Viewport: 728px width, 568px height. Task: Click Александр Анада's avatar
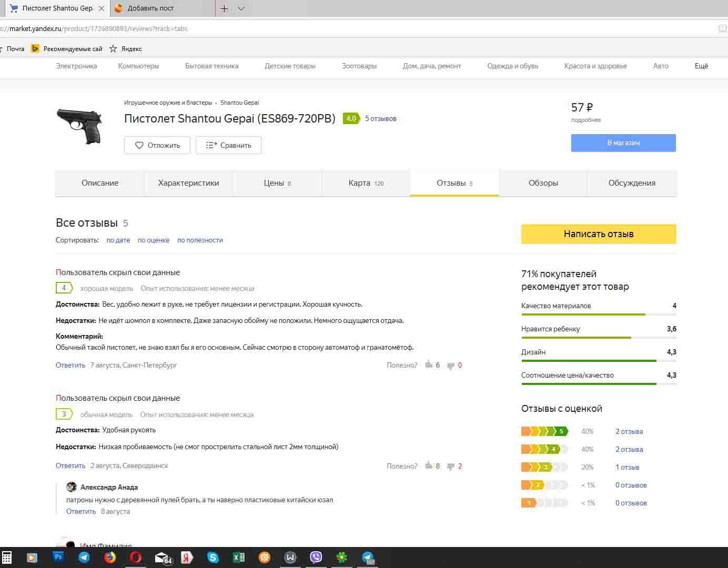[72, 487]
